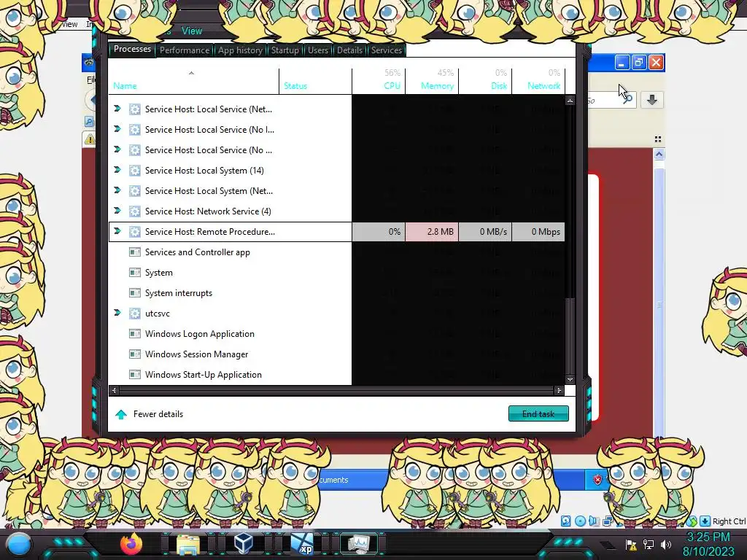Expand Service Host: Local Service (Net... row

[x=117, y=109]
